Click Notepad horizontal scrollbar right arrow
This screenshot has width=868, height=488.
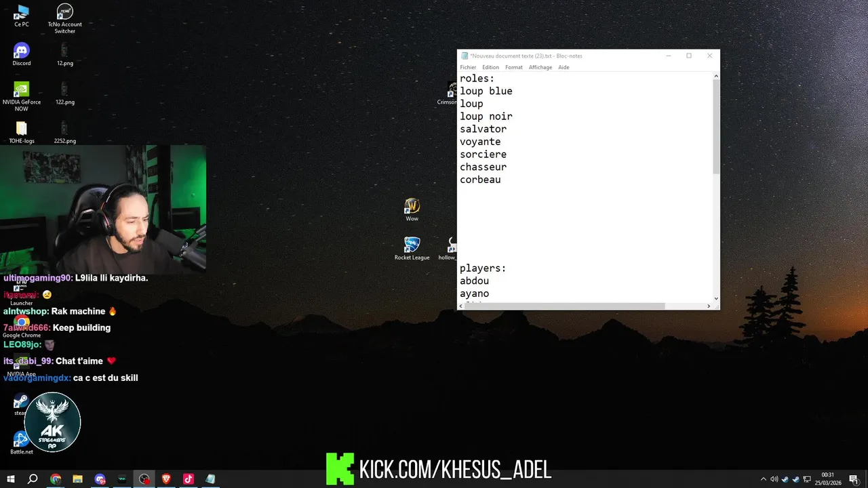pyautogui.click(x=709, y=306)
